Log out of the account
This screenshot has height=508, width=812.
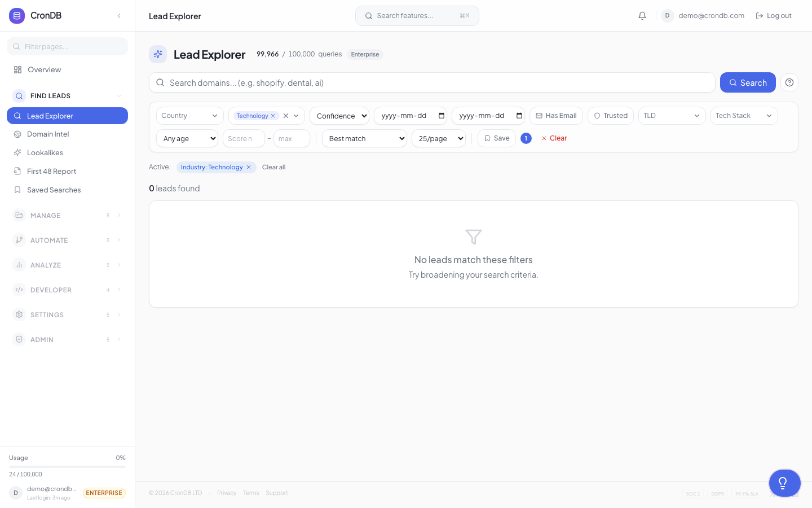click(x=774, y=16)
